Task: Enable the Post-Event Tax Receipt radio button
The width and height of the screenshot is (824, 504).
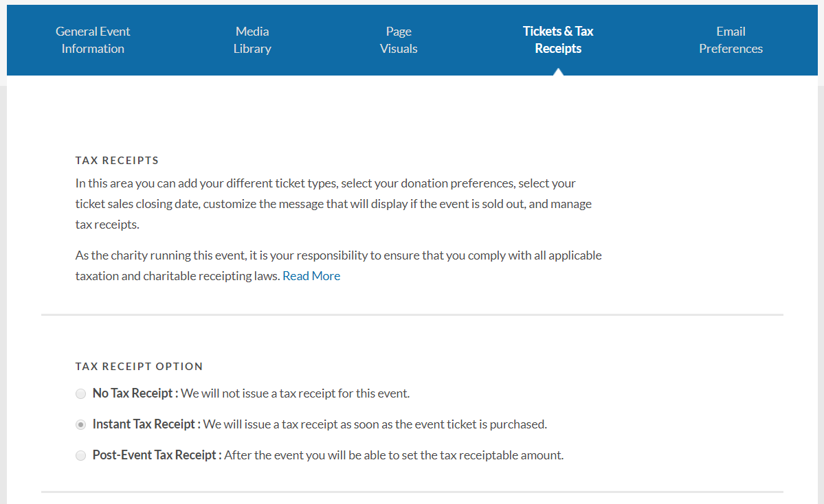Action: pyautogui.click(x=81, y=456)
